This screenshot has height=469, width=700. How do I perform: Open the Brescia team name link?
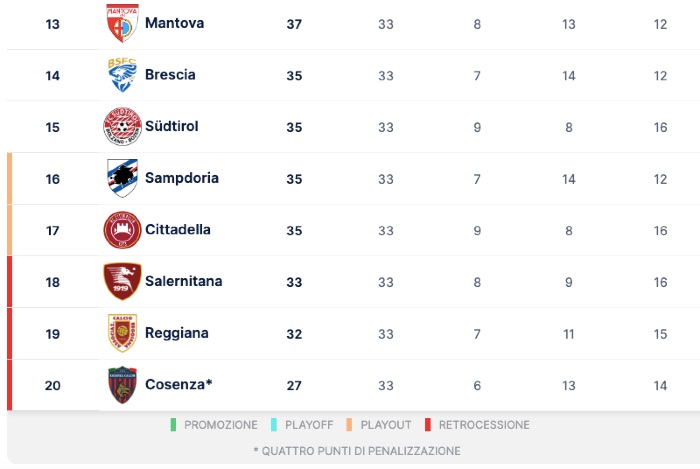click(x=170, y=75)
